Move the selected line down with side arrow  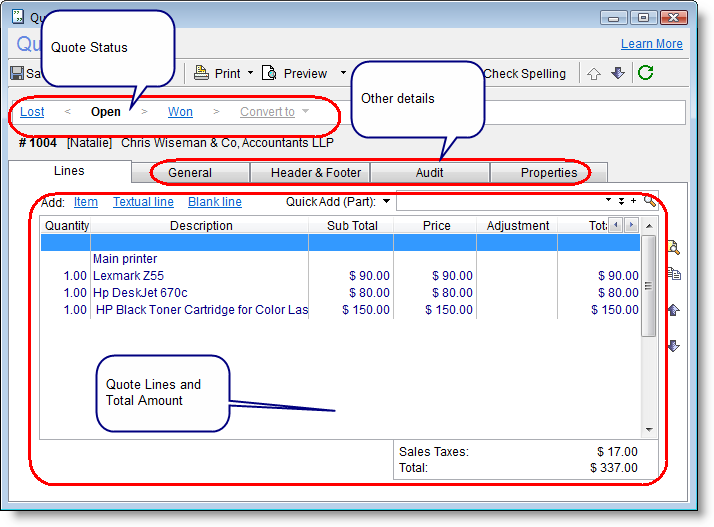pos(673,346)
